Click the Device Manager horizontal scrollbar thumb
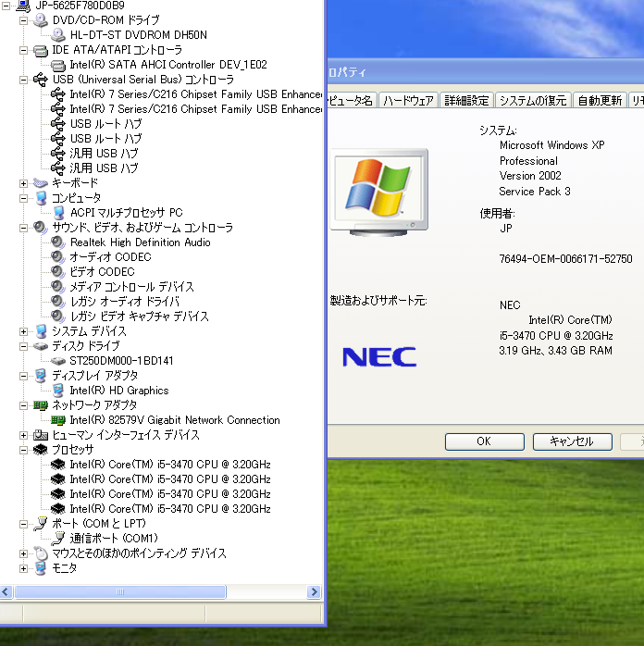The width and height of the screenshot is (644, 646). tap(120, 592)
